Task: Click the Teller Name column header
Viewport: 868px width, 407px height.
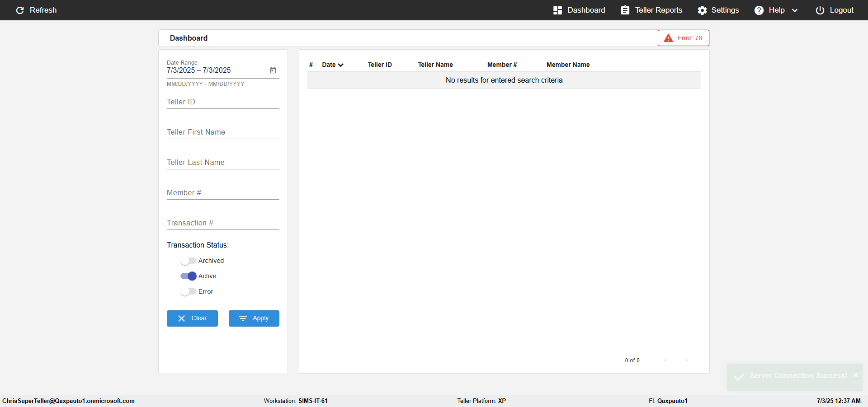Action: point(435,65)
